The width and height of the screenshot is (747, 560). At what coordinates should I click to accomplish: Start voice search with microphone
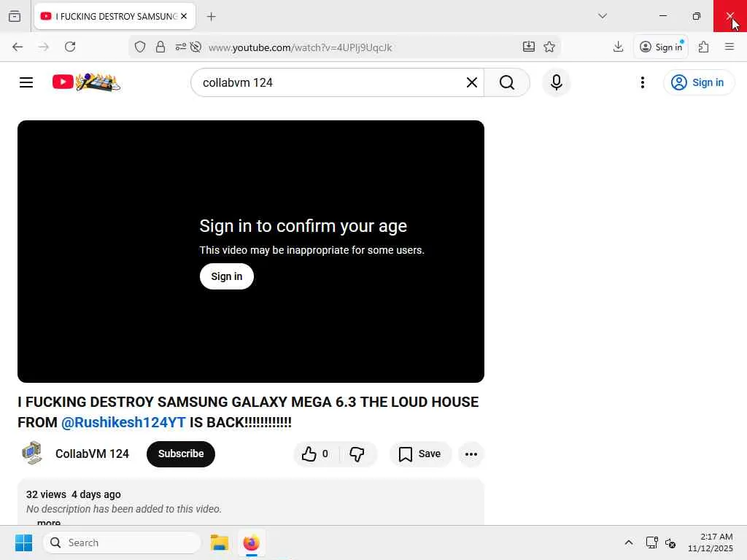[556, 82]
